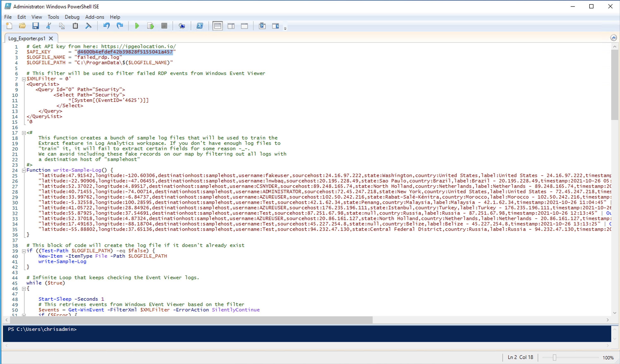The height and width of the screenshot is (364, 620).
Task: Save the script with the floppy disk icon
Action: coord(36,26)
